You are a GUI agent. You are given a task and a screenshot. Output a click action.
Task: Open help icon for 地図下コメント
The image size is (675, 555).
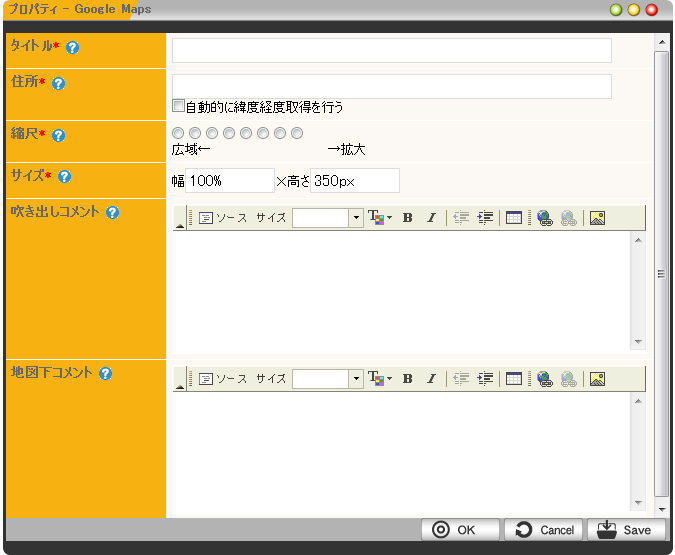(105, 373)
